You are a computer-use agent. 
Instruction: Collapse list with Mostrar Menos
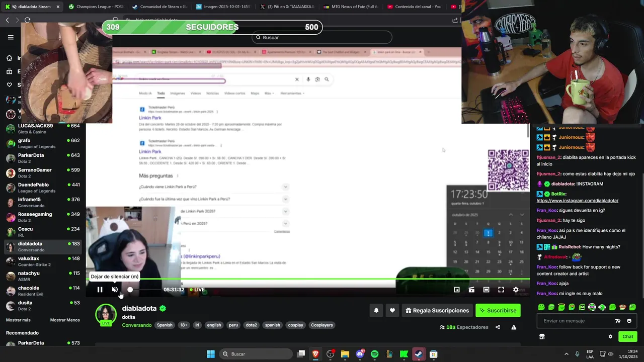[65, 320]
